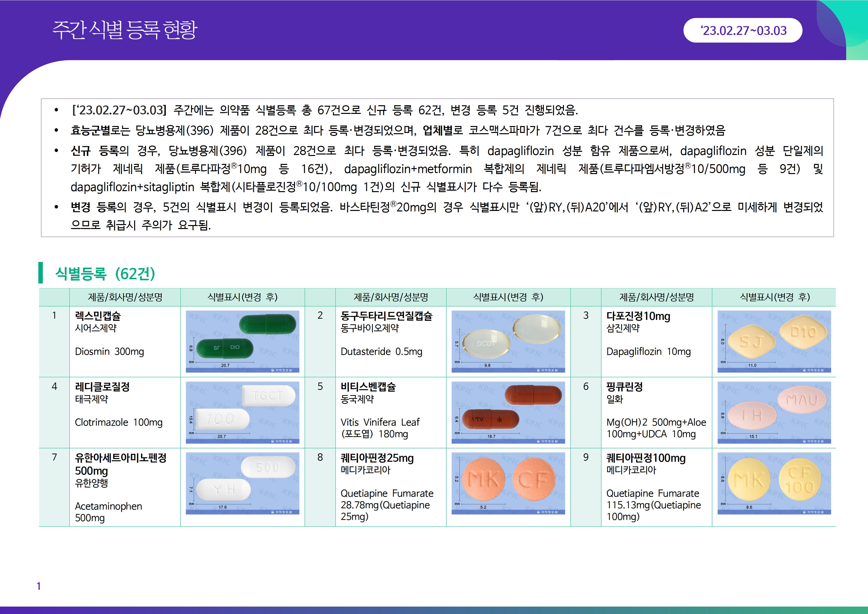Click ingredient text Diosmin 300mg

click(109, 352)
